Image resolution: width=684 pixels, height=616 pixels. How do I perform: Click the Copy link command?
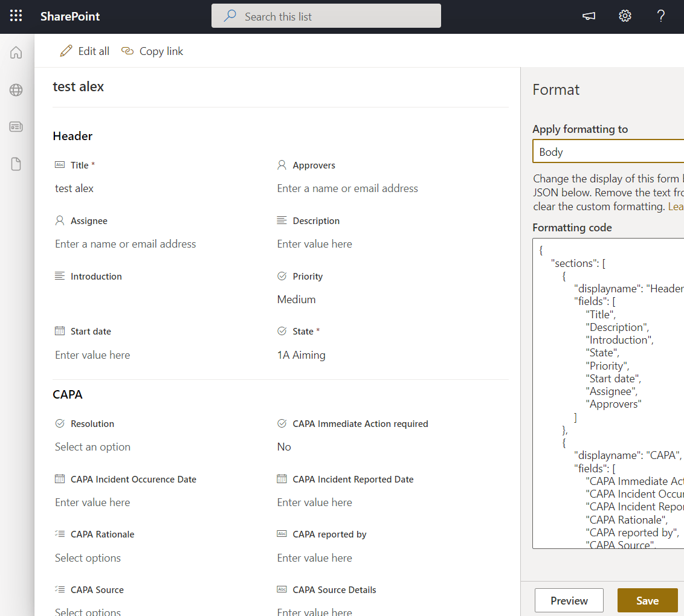click(152, 51)
